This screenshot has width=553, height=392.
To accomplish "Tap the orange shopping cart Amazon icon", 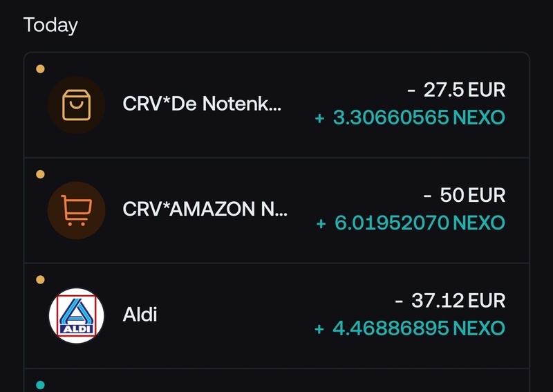I will (x=76, y=210).
